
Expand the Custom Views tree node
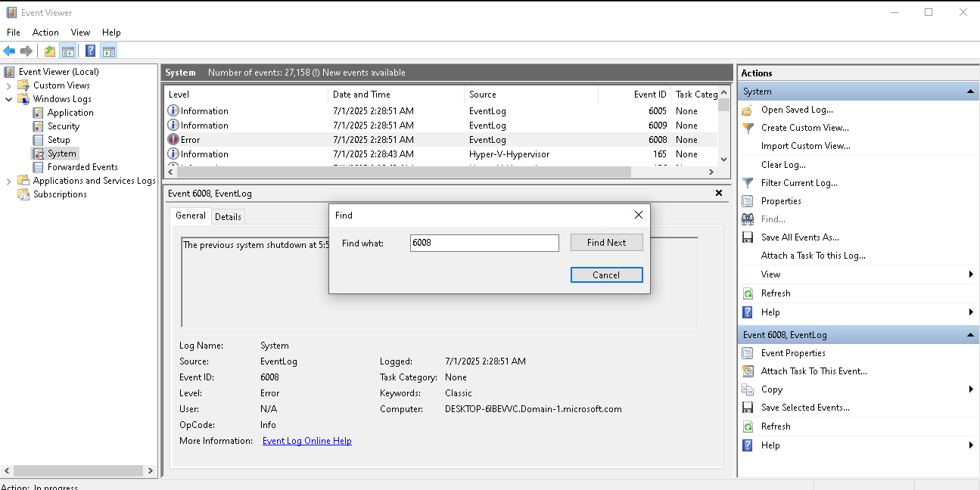tap(9, 85)
